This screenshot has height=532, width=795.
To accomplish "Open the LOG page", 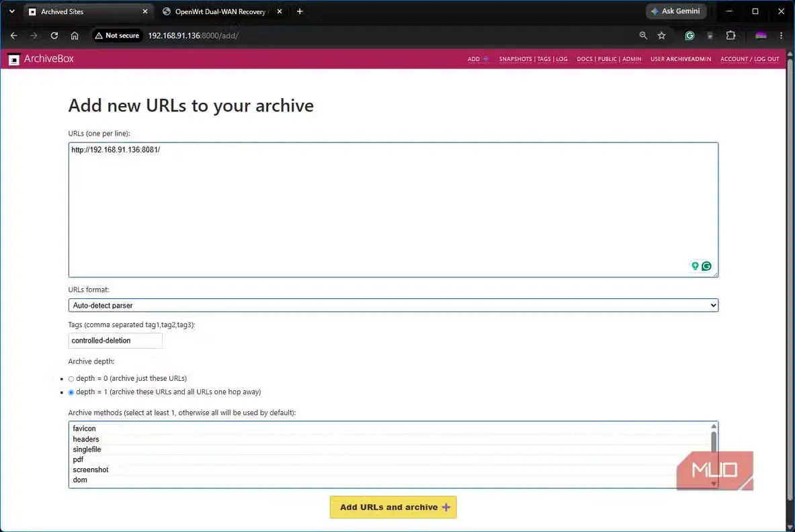I will coord(562,59).
